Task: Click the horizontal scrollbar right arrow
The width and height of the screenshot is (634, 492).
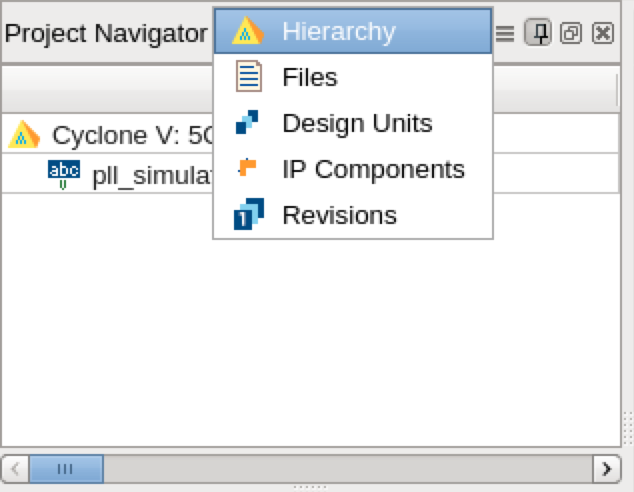Action: tap(607, 469)
